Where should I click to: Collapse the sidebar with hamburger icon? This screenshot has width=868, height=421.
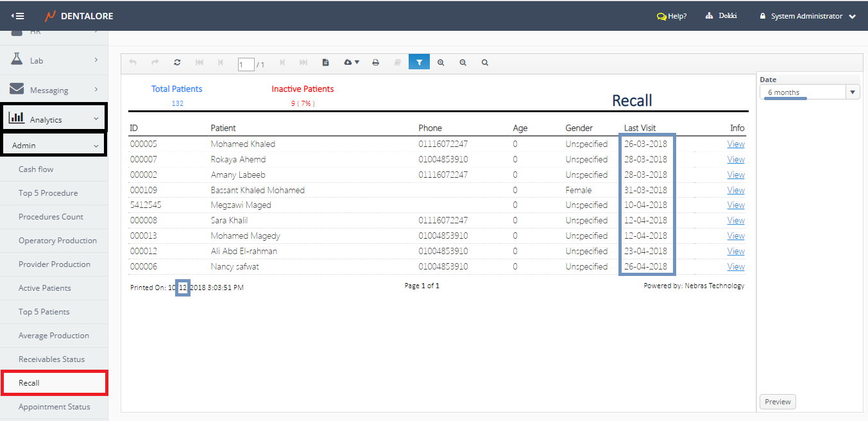click(x=18, y=16)
